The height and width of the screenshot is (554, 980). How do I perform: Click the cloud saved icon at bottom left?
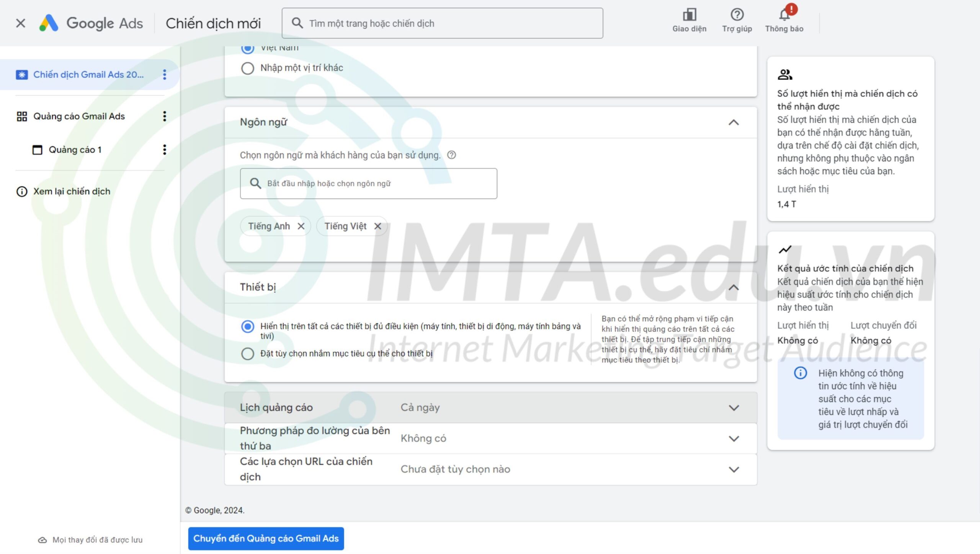coord(42,540)
